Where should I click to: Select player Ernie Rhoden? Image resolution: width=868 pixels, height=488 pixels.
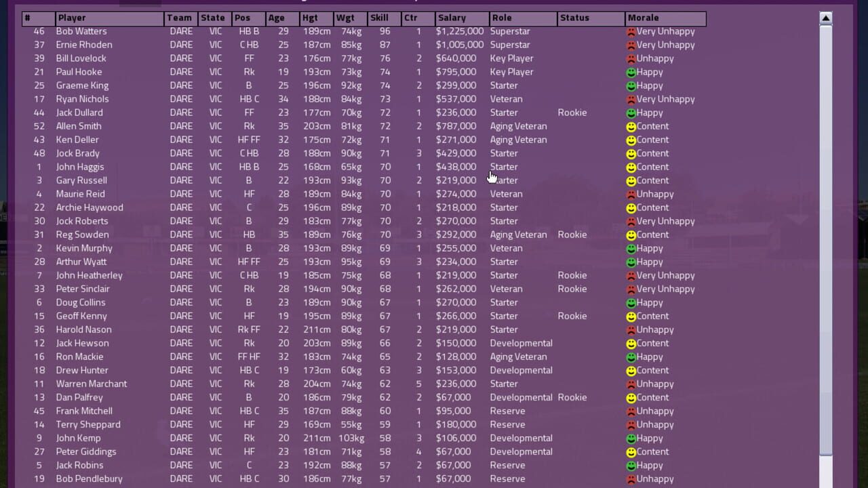coord(84,45)
